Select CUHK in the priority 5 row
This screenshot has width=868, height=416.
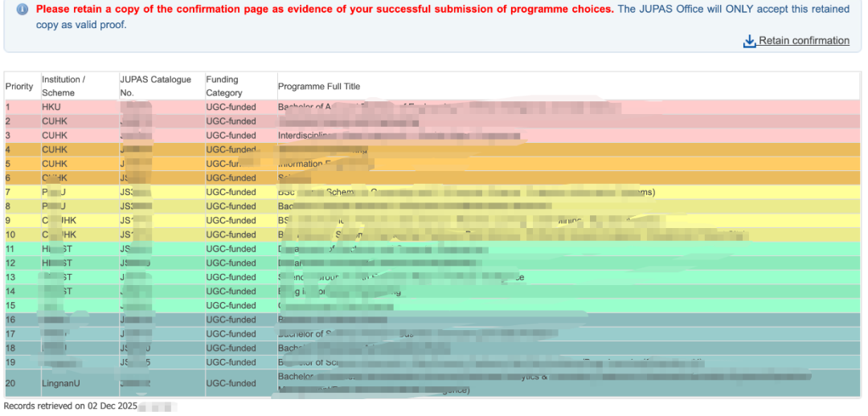pyautogui.click(x=55, y=164)
